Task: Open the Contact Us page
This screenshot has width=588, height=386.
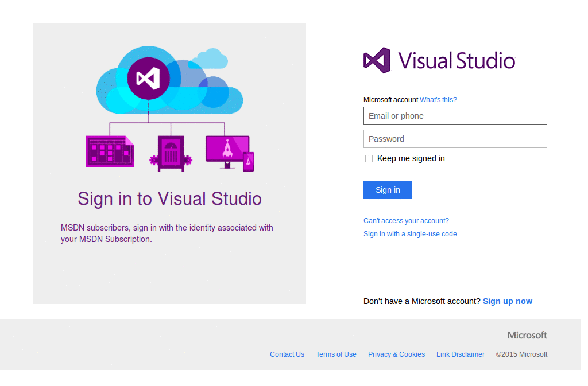Action: (x=287, y=354)
